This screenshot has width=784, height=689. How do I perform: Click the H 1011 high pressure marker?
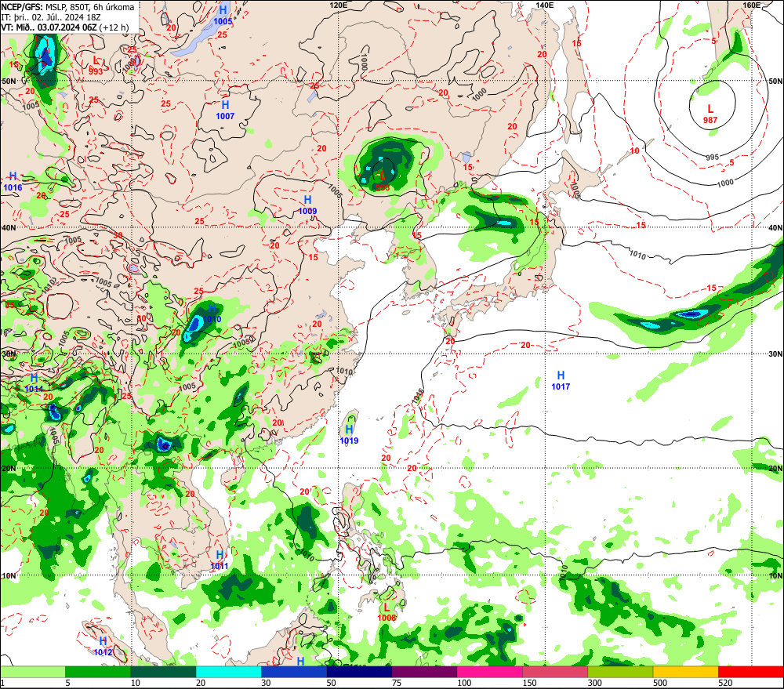220,560
